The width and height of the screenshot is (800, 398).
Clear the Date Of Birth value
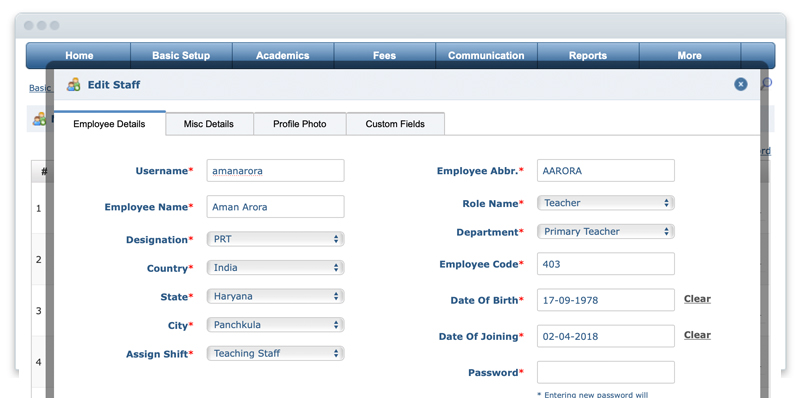(x=697, y=299)
